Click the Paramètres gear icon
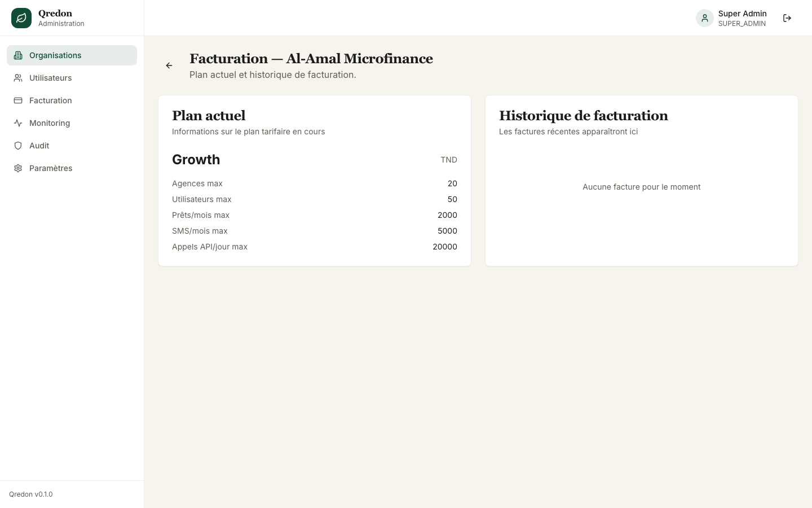This screenshot has width=812, height=508. tap(18, 168)
